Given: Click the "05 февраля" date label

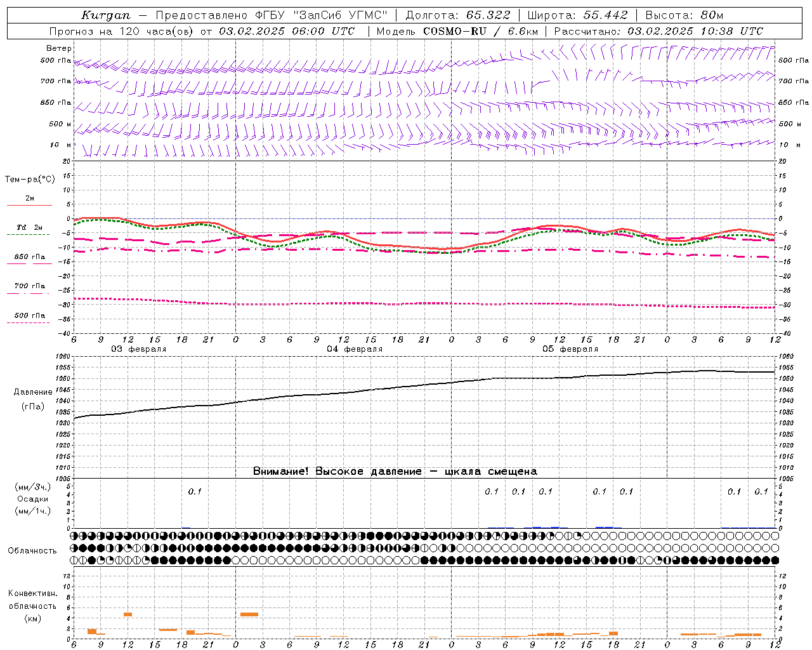Looking at the screenshot, I should click(x=570, y=349).
